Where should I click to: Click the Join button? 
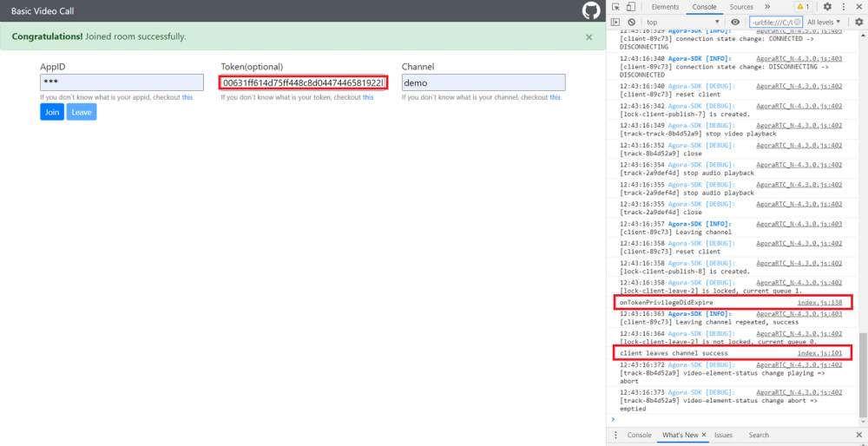tap(52, 112)
